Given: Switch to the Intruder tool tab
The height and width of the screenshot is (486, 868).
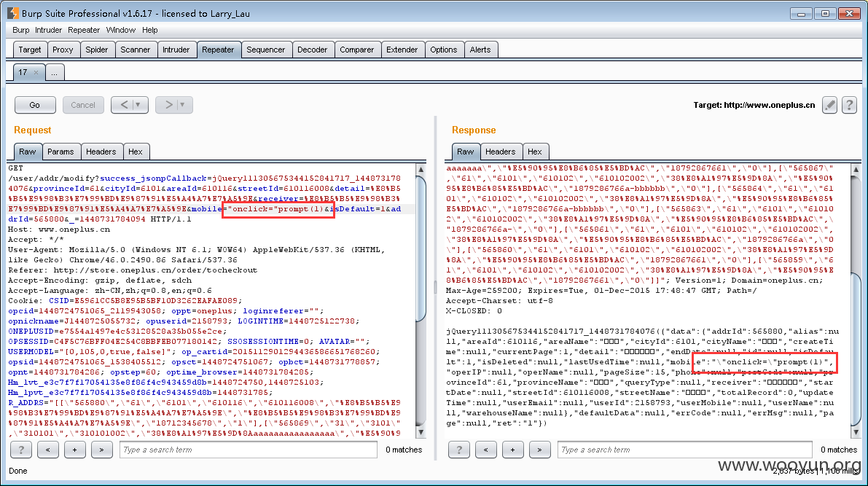Looking at the screenshot, I should tap(176, 50).
